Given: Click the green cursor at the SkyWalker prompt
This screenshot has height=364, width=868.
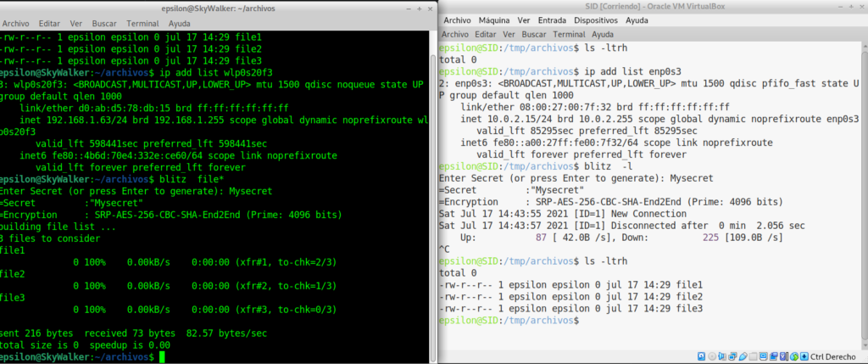Looking at the screenshot, I should click(162, 357).
